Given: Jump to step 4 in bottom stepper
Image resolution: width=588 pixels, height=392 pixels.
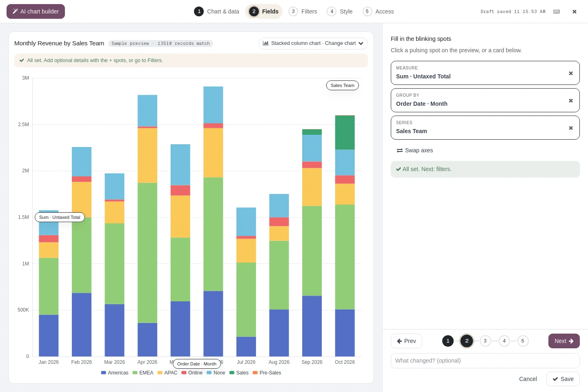Looking at the screenshot, I should click(504, 341).
